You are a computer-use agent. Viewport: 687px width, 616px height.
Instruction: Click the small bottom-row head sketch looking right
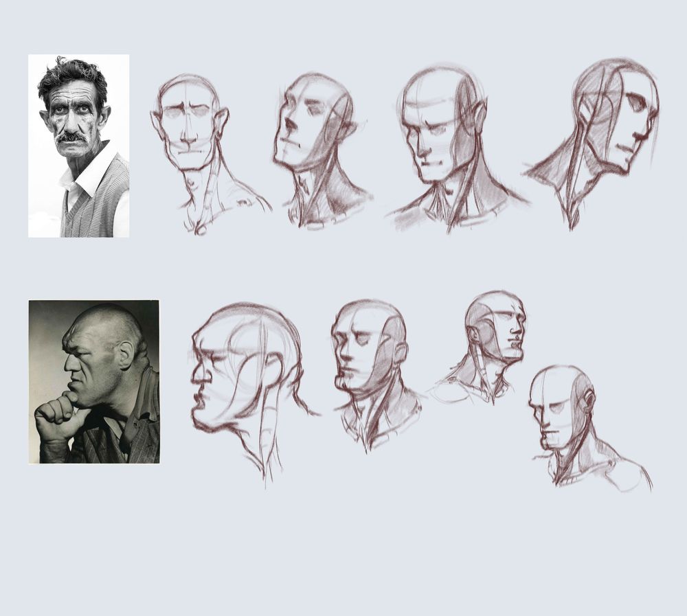point(478,347)
